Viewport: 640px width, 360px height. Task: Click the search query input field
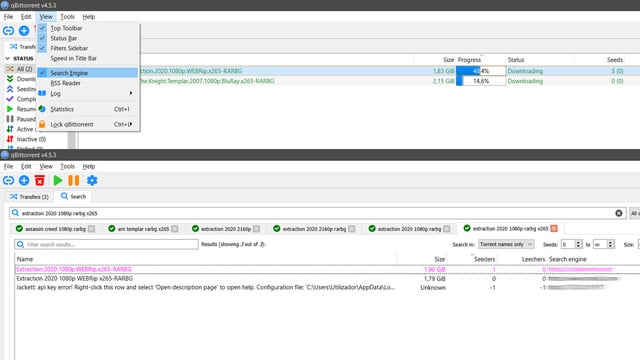[318, 213]
